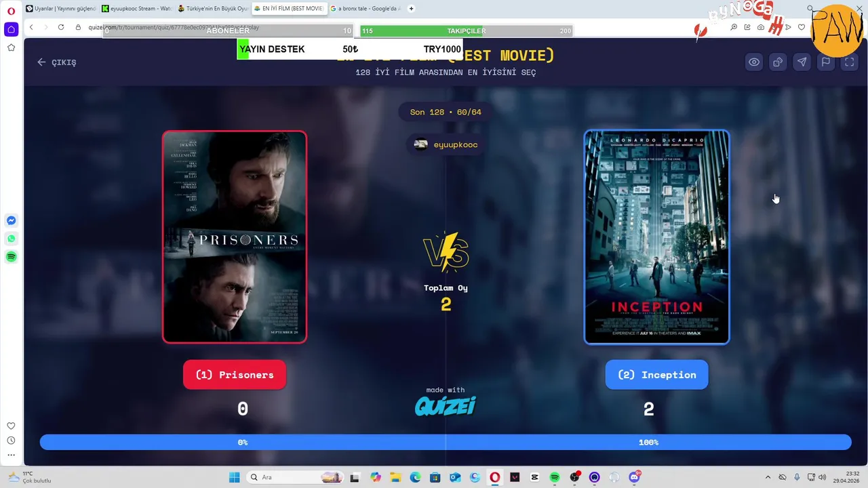Open the eyuupkooc creator profile
This screenshot has width=868, height=488.
click(x=446, y=144)
